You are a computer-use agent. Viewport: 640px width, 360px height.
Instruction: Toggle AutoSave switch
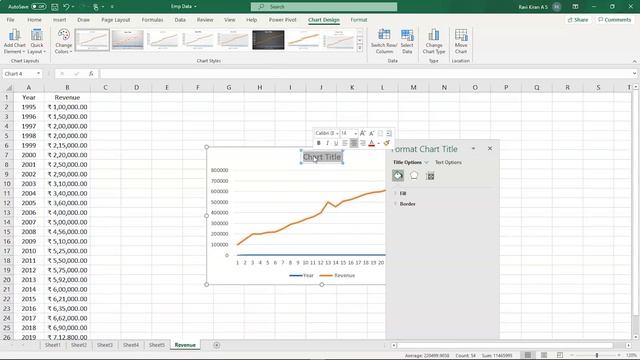tap(39, 7)
